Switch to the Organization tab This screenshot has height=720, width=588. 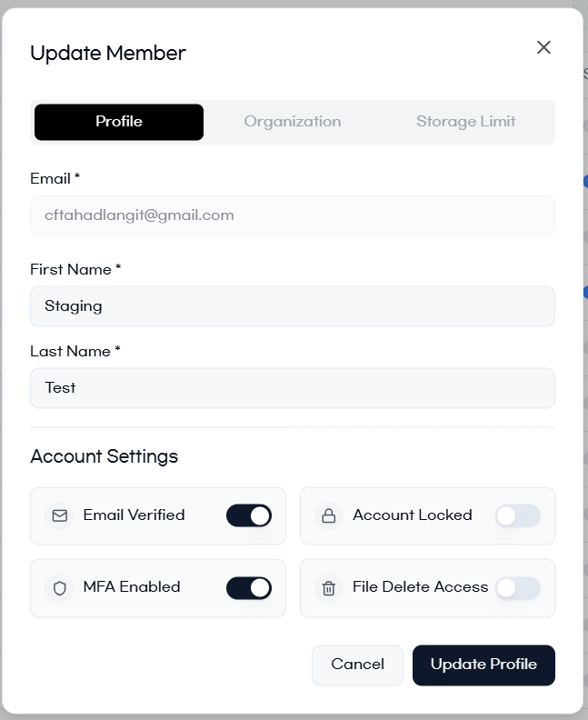[293, 122]
